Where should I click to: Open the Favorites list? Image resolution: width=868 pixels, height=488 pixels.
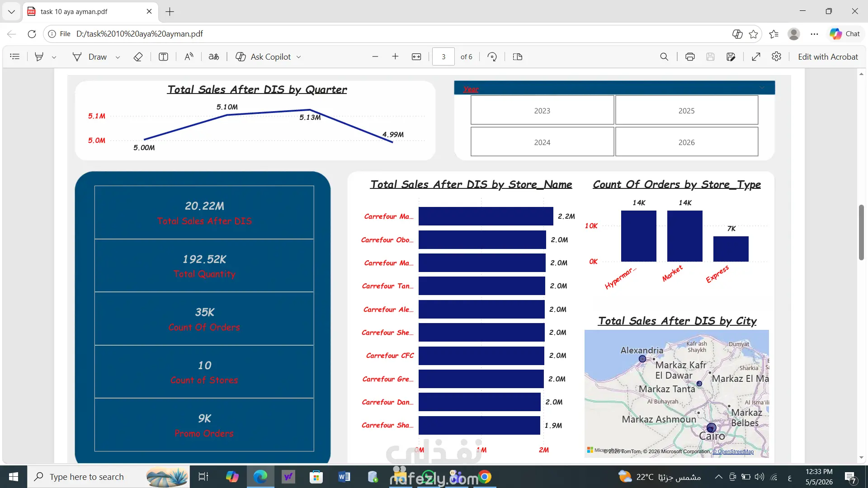pos(774,34)
